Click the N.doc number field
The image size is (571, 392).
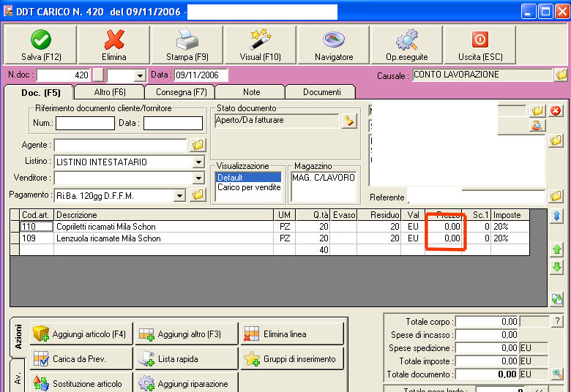click(x=64, y=75)
